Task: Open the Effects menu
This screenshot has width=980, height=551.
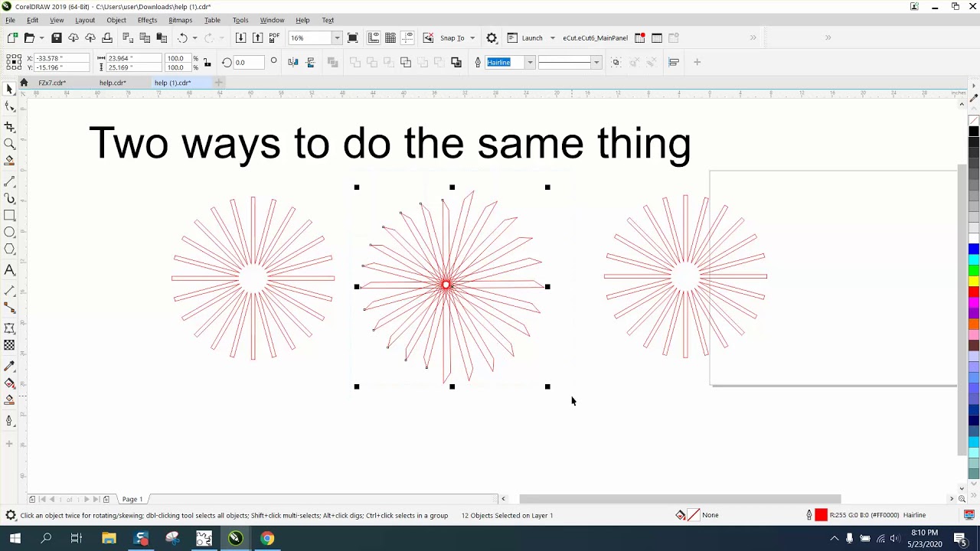Action: [147, 20]
